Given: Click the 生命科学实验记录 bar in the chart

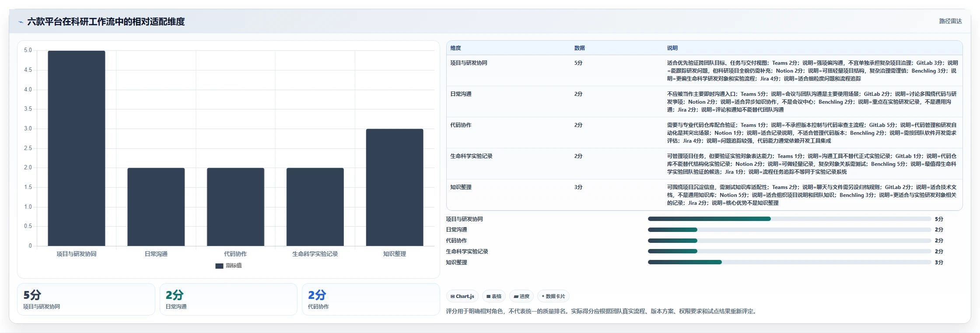Looking at the screenshot, I should (x=315, y=207).
